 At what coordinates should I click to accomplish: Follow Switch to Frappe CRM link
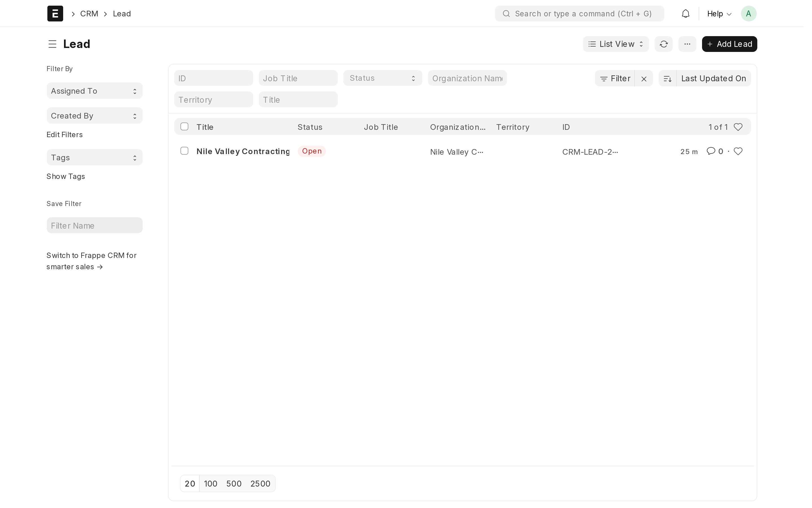point(91,261)
